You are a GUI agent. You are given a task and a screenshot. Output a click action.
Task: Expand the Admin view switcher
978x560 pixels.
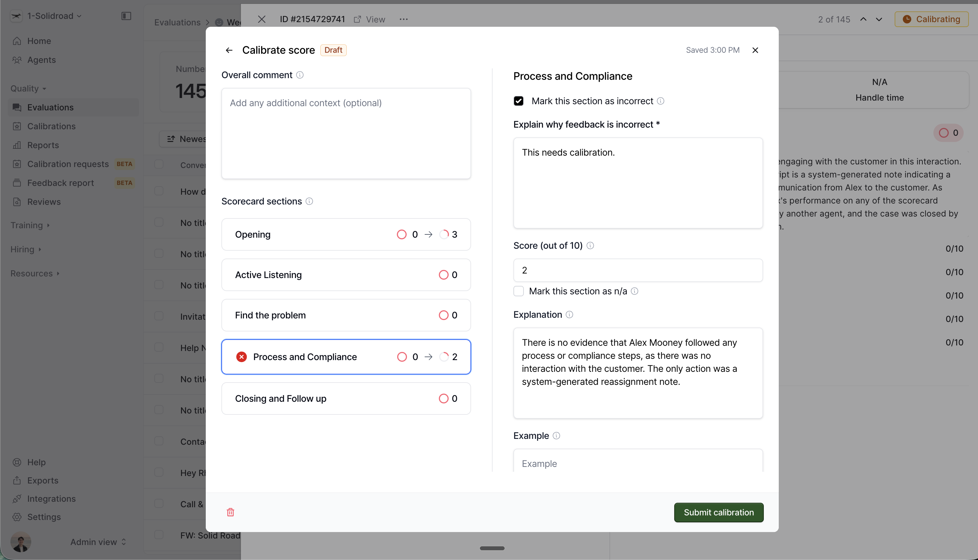pyautogui.click(x=98, y=542)
